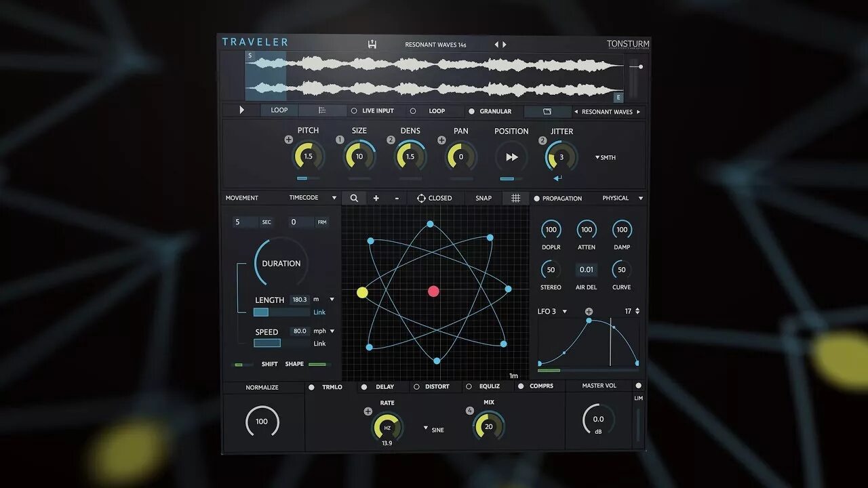Zoom in with the plus button
The image size is (868, 488).
tap(376, 198)
